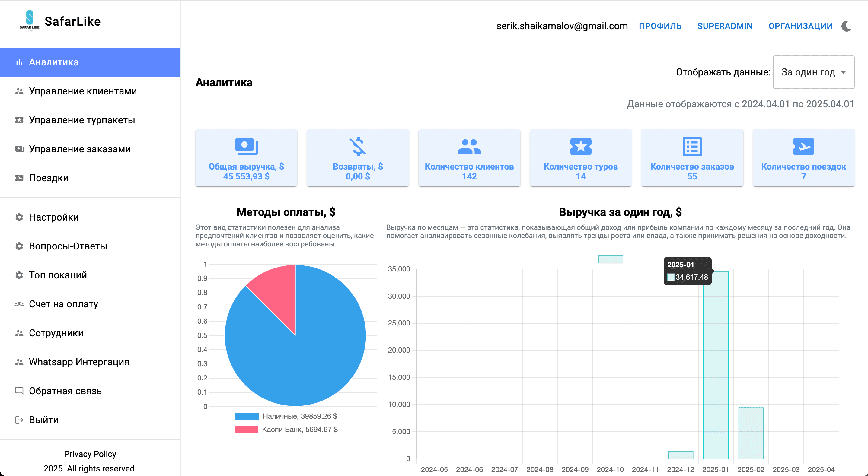Switch to SUPERADMIN section

point(725,26)
